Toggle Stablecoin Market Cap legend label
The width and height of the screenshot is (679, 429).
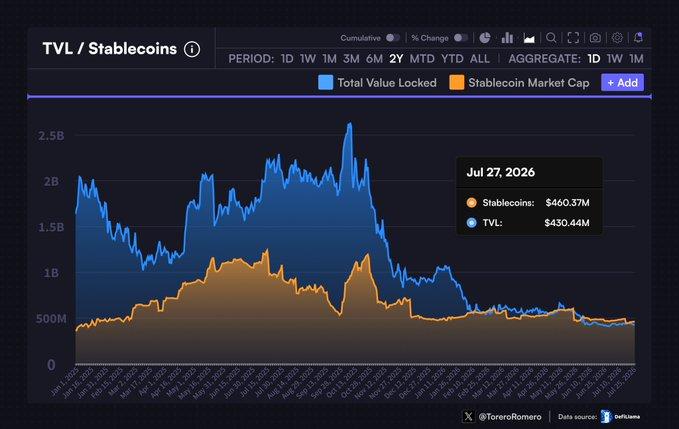[x=529, y=83]
